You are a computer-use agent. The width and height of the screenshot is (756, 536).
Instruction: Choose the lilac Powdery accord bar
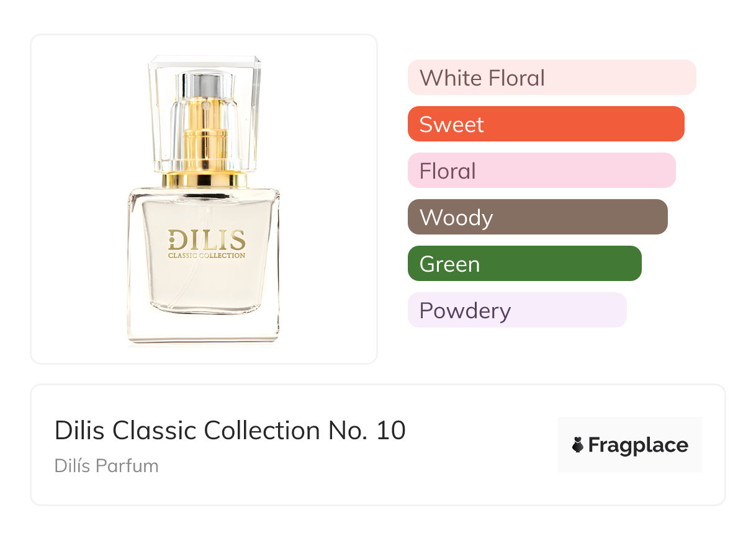516,310
